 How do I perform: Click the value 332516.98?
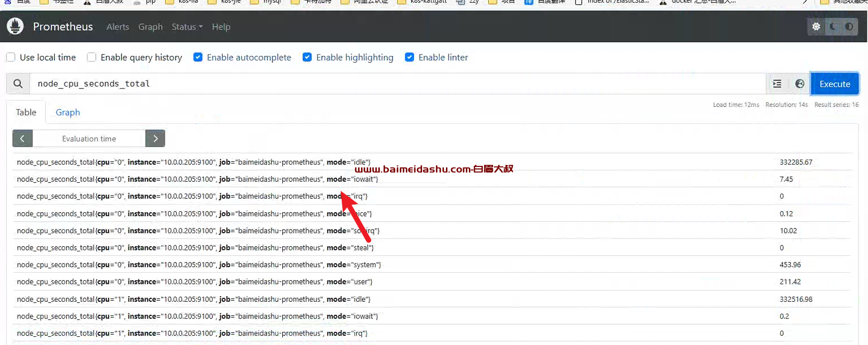(x=796, y=299)
